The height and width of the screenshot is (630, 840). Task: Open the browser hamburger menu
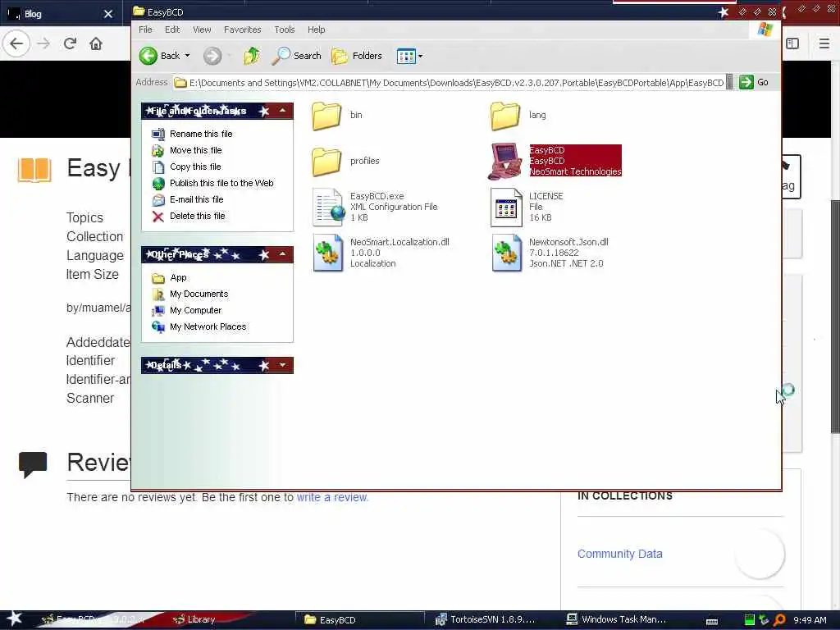coord(824,43)
